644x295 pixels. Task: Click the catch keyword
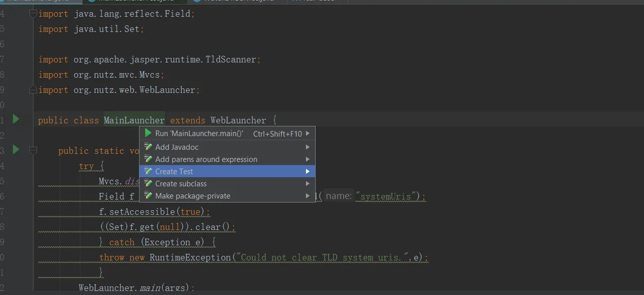(122, 242)
